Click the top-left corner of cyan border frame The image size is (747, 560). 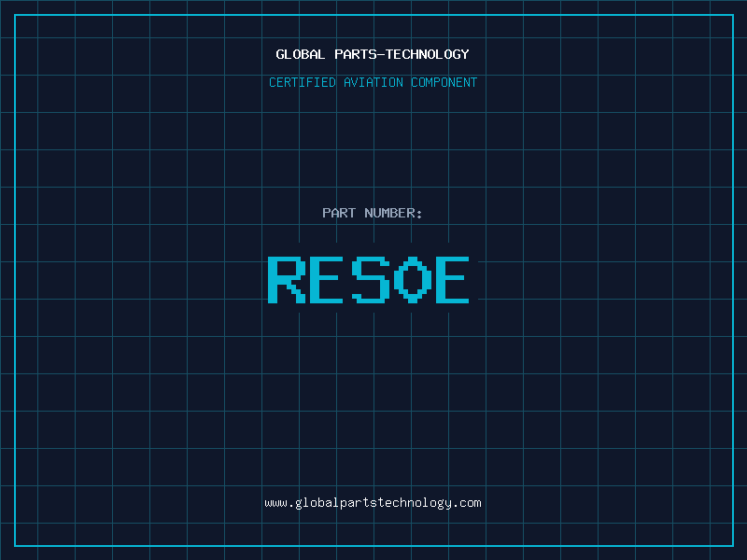coord(15,15)
